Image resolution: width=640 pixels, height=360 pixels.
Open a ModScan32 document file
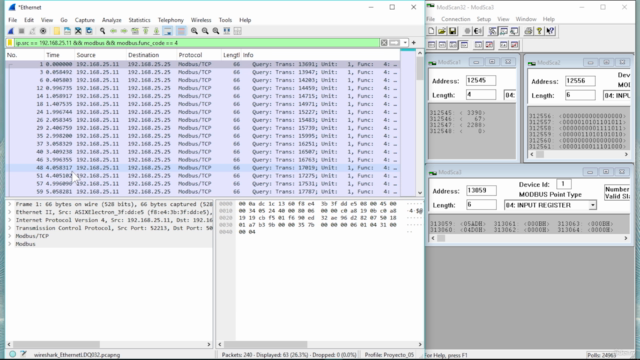click(x=442, y=31)
